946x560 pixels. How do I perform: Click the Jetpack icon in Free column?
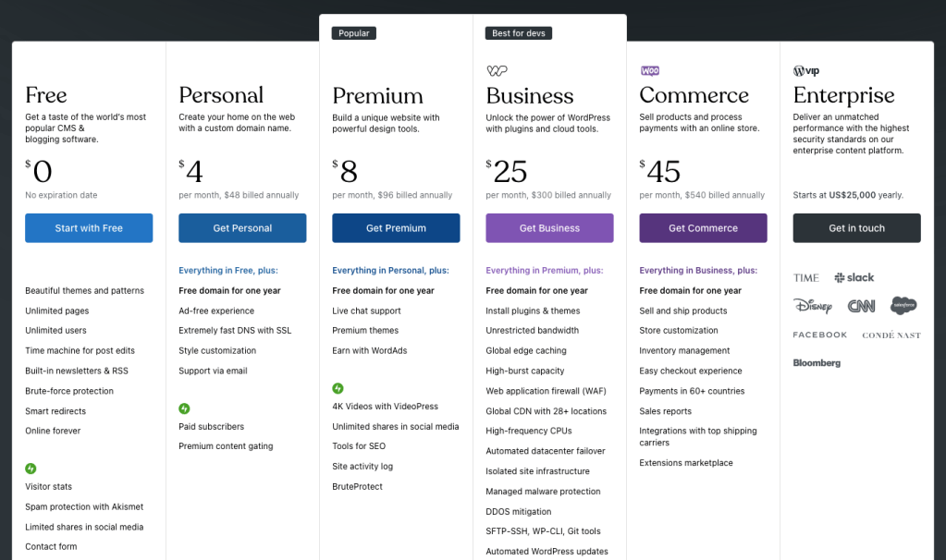31,469
